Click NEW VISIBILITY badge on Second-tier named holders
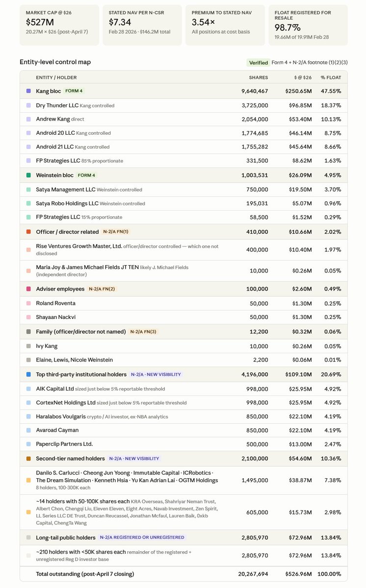This screenshot has height=588, width=366. pyautogui.click(x=134, y=459)
